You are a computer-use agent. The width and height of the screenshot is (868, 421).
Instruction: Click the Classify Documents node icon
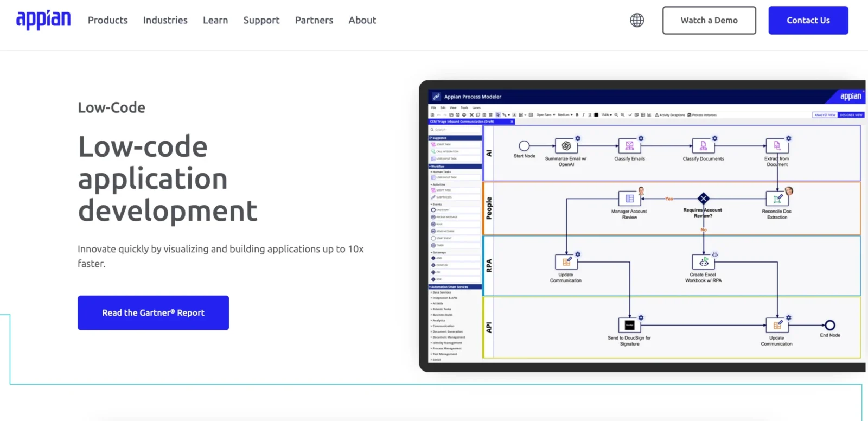click(x=703, y=146)
